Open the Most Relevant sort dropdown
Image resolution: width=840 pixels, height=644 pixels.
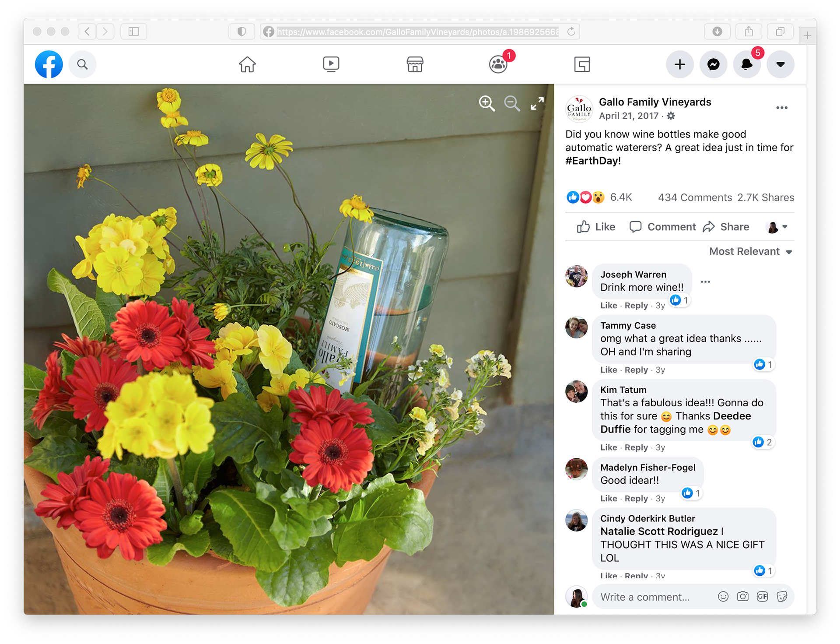751,251
